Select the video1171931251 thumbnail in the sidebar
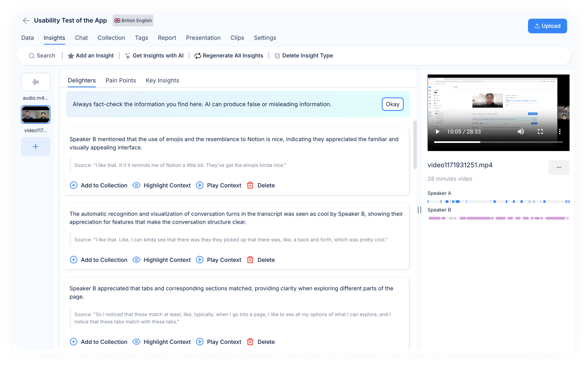 click(x=35, y=114)
